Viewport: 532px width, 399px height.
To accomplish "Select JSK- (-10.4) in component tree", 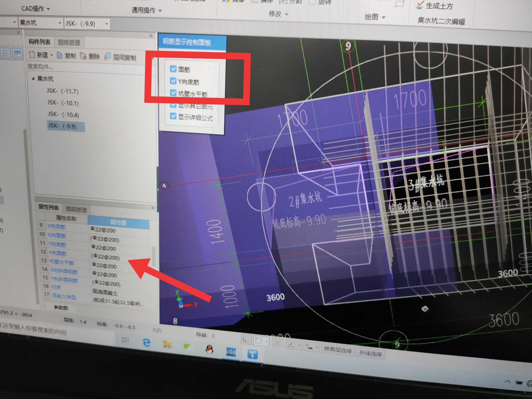I will point(63,115).
